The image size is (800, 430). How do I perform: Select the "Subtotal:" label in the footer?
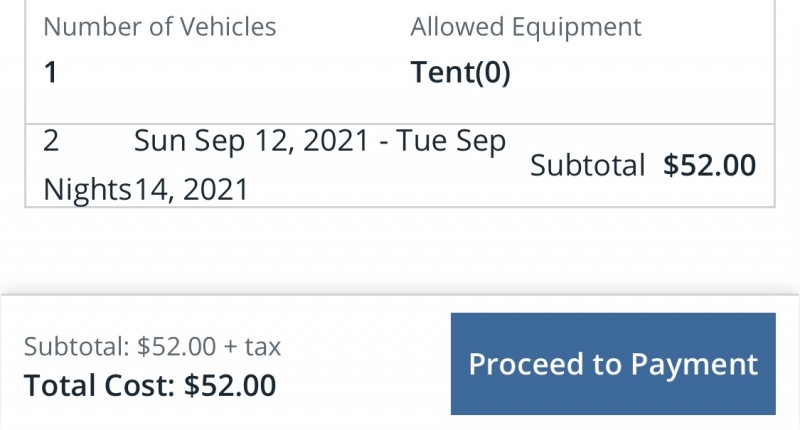point(77,347)
